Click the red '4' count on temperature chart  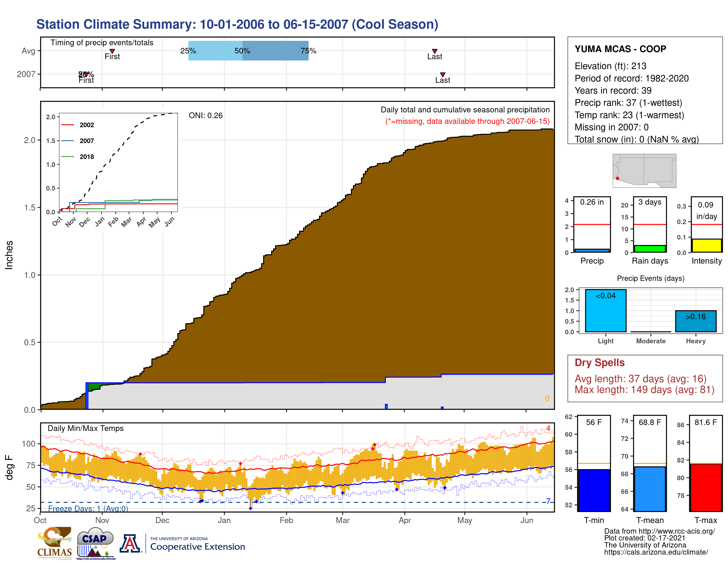click(548, 428)
